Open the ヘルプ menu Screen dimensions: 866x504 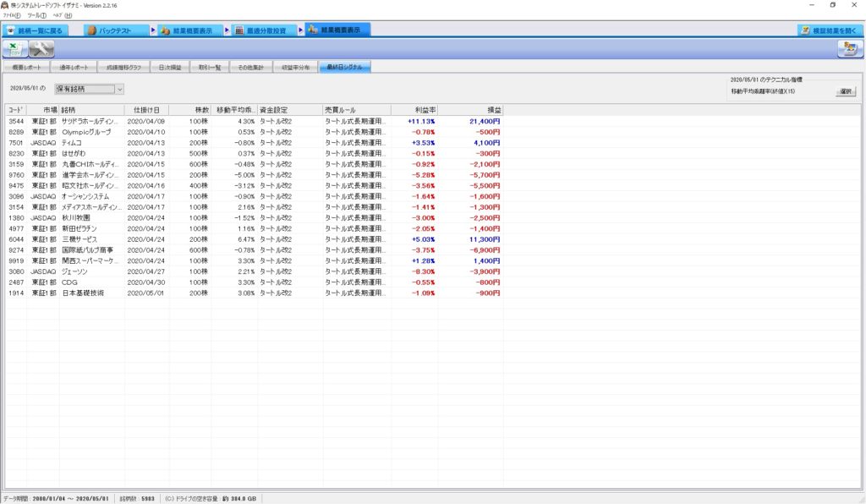point(62,15)
